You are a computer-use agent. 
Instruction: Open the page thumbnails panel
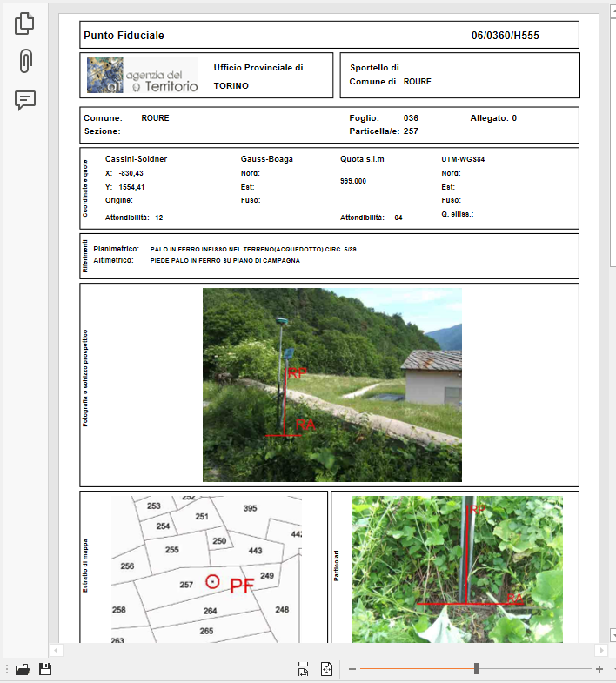click(x=25, y=23)
